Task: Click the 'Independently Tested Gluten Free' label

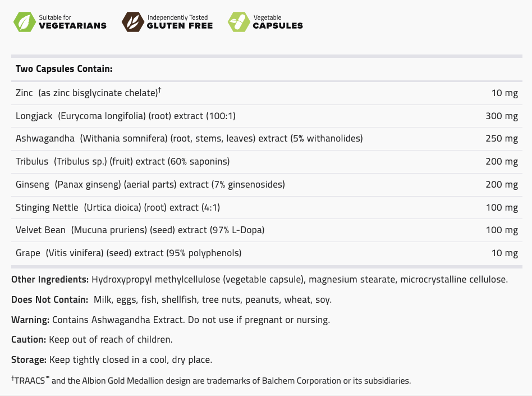Action: pyautogui.click(x=180, y=22)
